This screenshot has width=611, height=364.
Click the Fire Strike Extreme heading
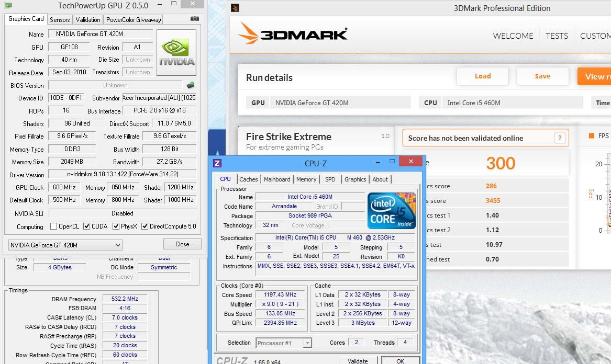point(288,136)
